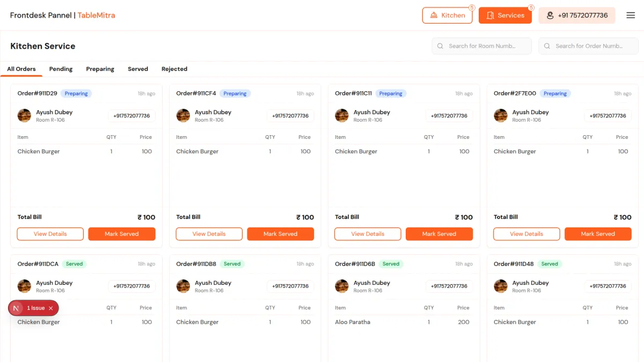Open the Rejected orders tab

[174, 69]
